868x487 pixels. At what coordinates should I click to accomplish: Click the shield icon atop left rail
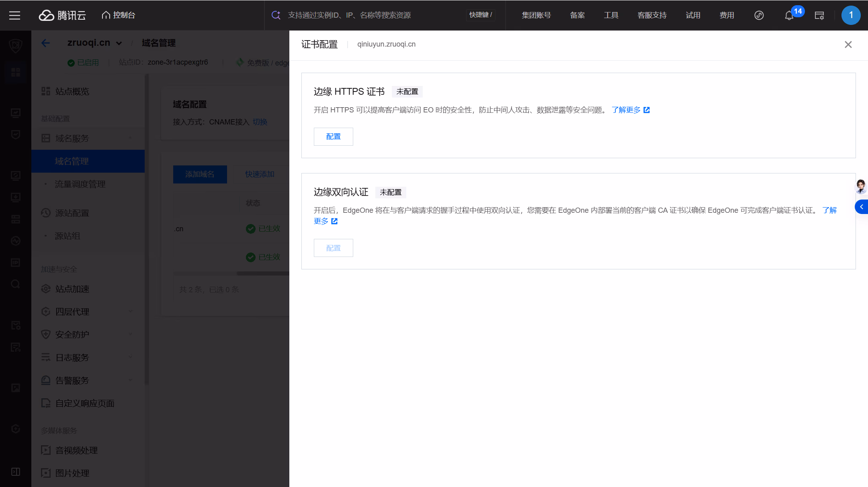coord(16,45)
